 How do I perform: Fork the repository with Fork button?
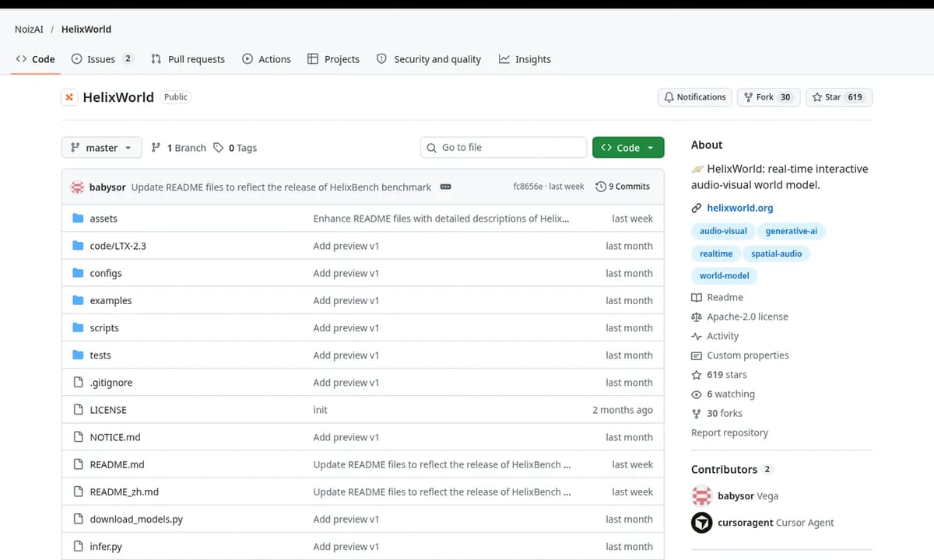tap(767, 97)
